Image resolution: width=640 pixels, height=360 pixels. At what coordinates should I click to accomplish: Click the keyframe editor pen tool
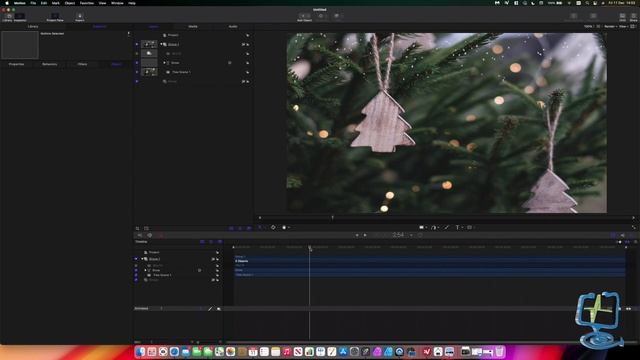pyautogui.click(x=210, y=309)
